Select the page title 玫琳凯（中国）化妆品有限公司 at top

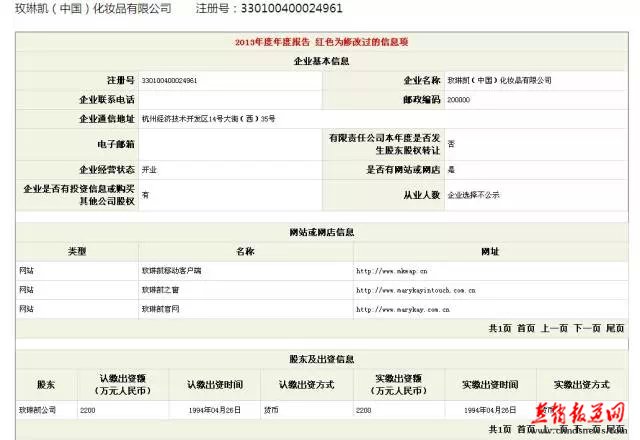(93, 8)
